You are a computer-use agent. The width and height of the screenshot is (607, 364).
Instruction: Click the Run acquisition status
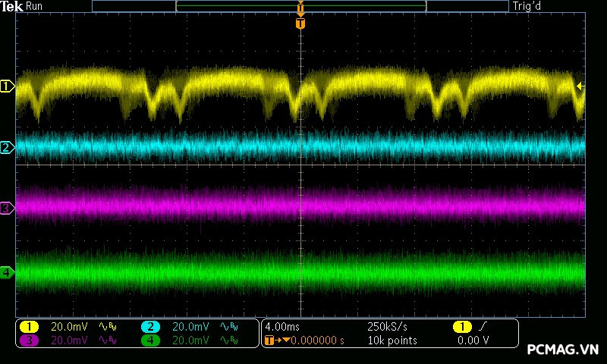coord(35,6)
